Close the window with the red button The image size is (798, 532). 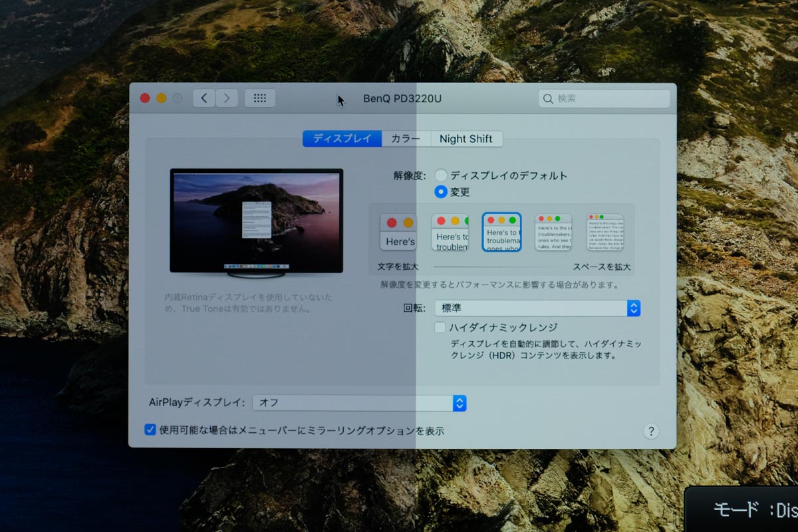(x=145, y=98)
